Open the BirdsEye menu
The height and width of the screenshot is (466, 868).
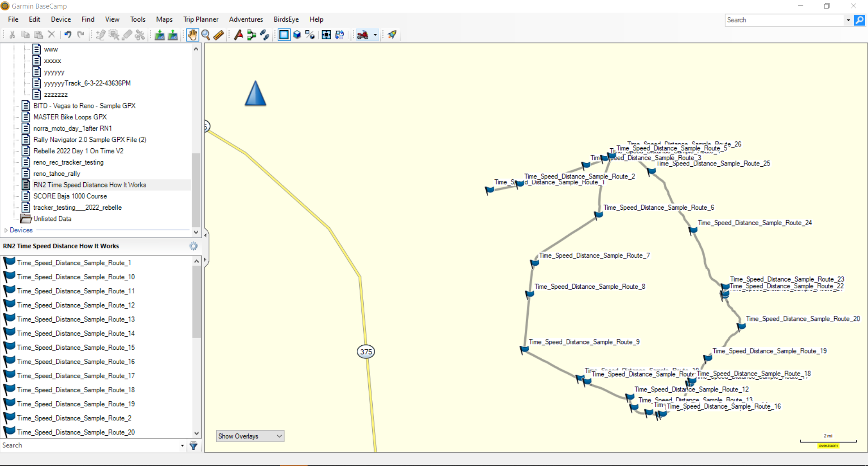point(286,19)
